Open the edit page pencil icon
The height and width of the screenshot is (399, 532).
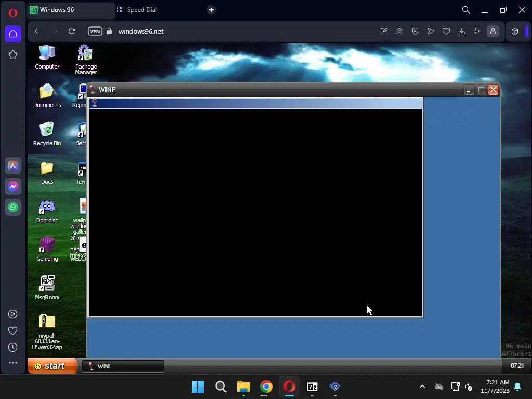(384, 31)
